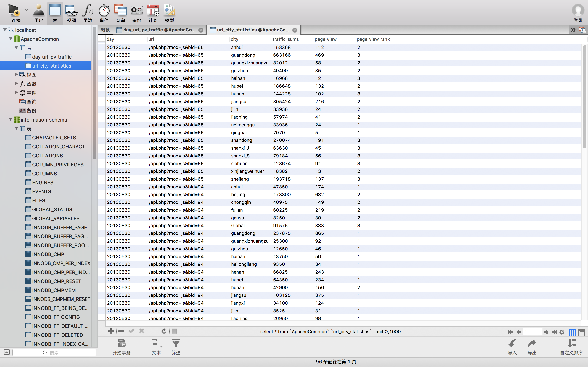The width and height of the screenshot is (588, 367).
Task: Click the Custom Sort (自定义排序) button
Action: coord(571,347)
